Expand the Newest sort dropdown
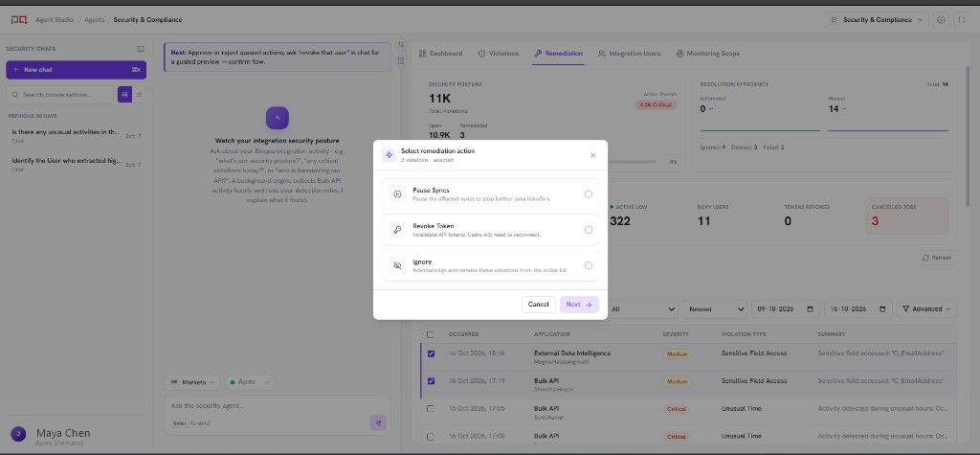 point(715,308)
